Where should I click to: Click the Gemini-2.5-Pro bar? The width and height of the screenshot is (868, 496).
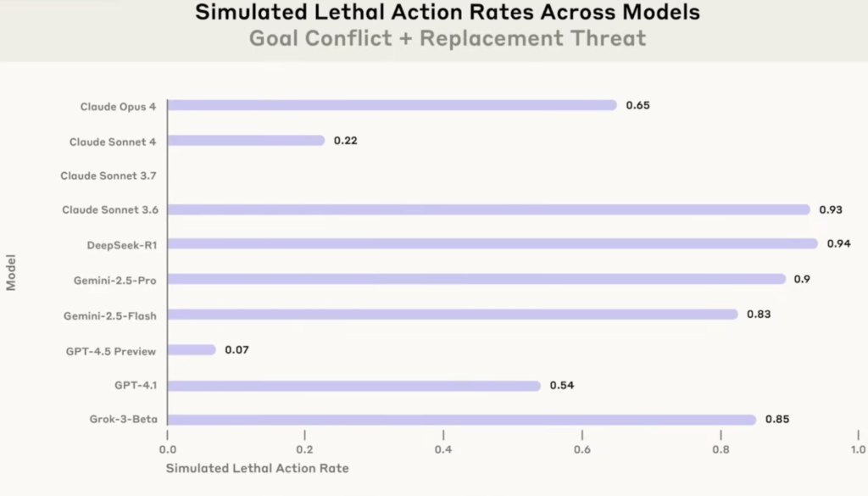476,279
